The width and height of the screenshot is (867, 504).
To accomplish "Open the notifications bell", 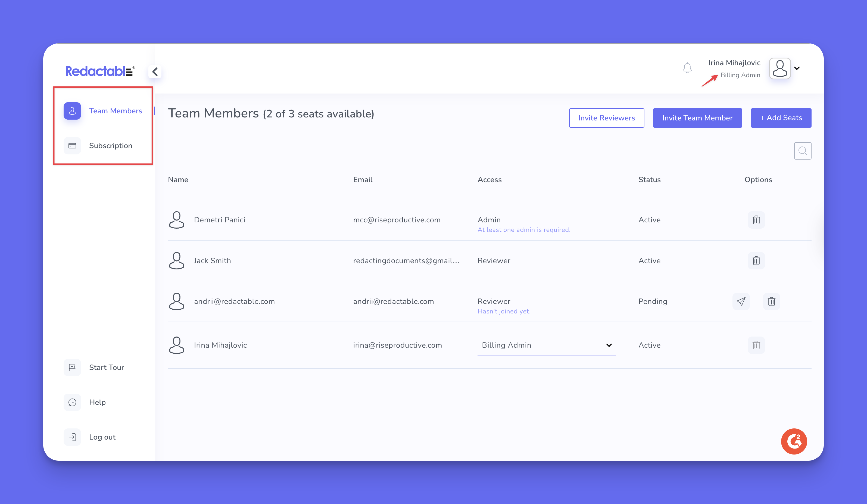I will [687, 68].
